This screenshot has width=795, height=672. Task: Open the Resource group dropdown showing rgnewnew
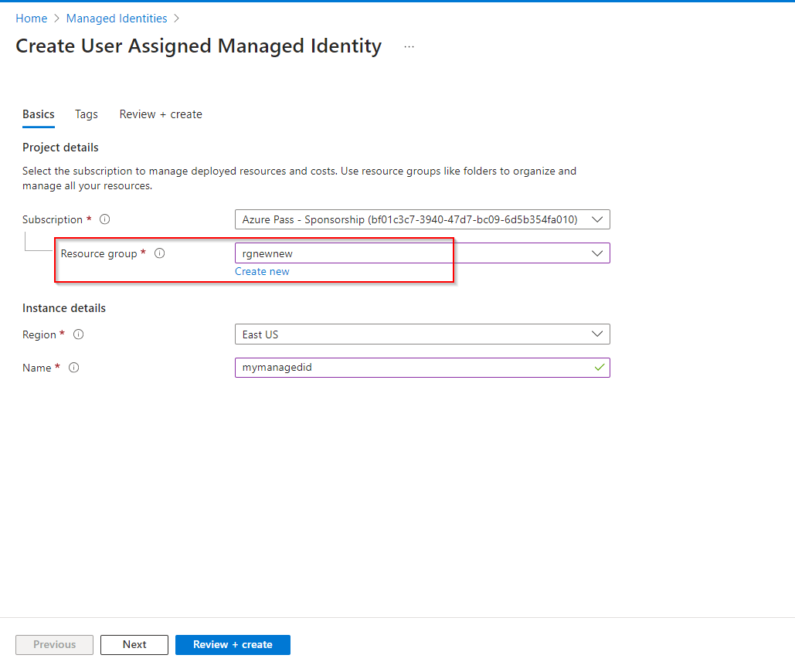coord(422,253)
